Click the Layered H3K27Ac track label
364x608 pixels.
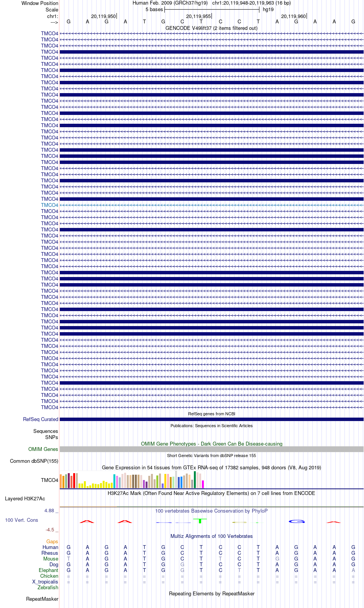click(25, 498)
